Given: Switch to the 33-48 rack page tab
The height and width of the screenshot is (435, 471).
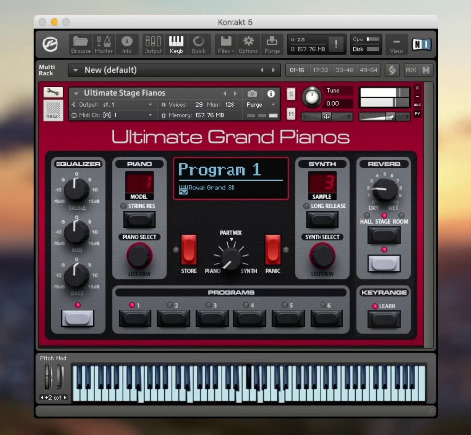Looking at the screenshot, I should (x=344, y=70).
